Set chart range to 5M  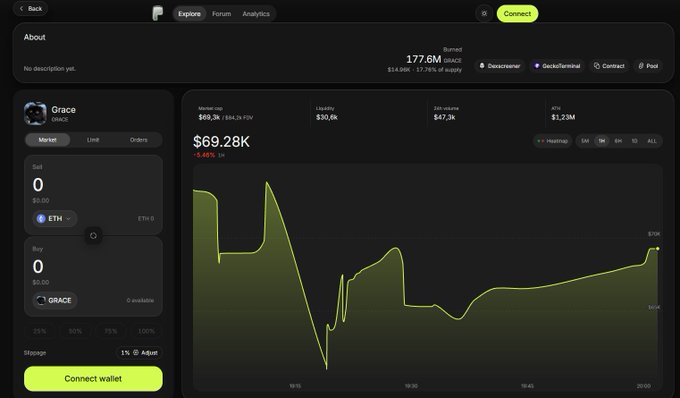pos(585,141)
